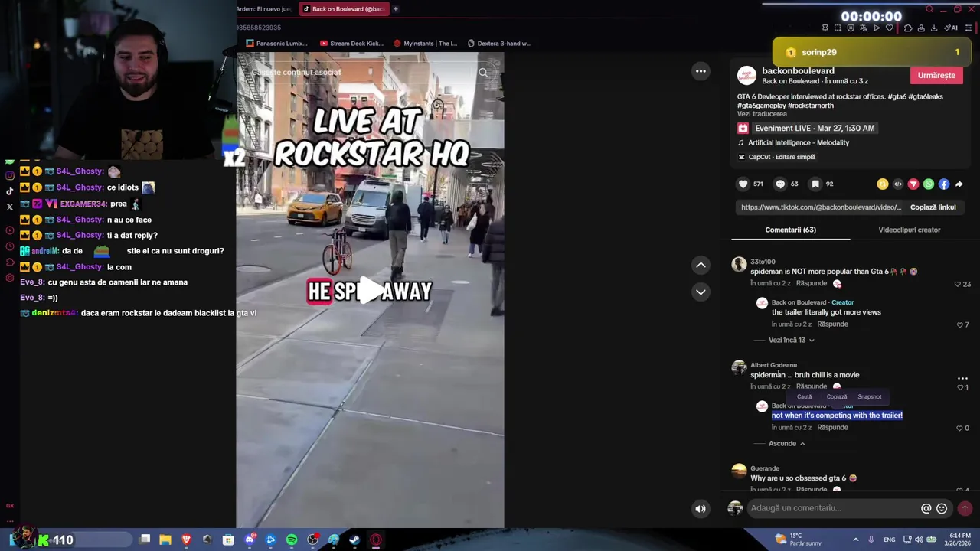The width and height of the screenshot is (980, 551).
Task: Open Spotify from the taskbar
Action: click(x=292, y=540)
